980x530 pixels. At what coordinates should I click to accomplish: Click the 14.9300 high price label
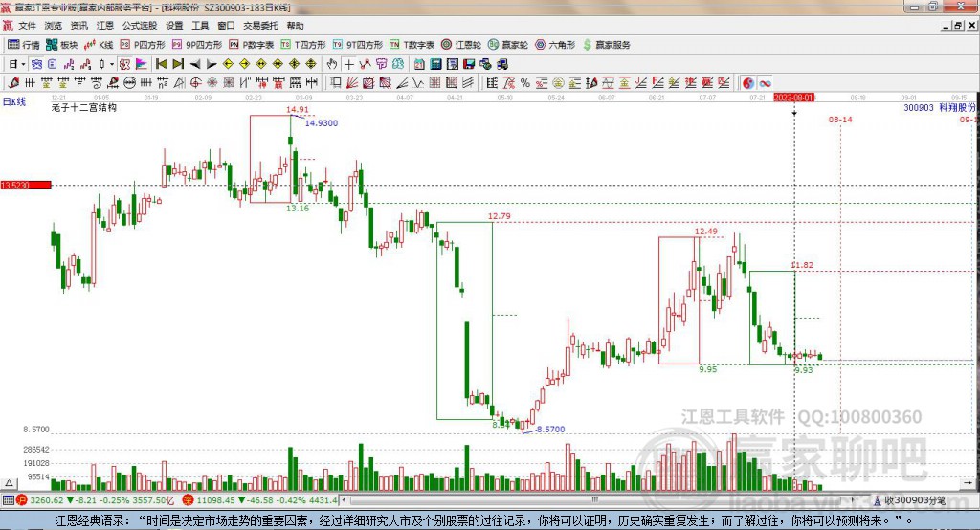(322, 123)
